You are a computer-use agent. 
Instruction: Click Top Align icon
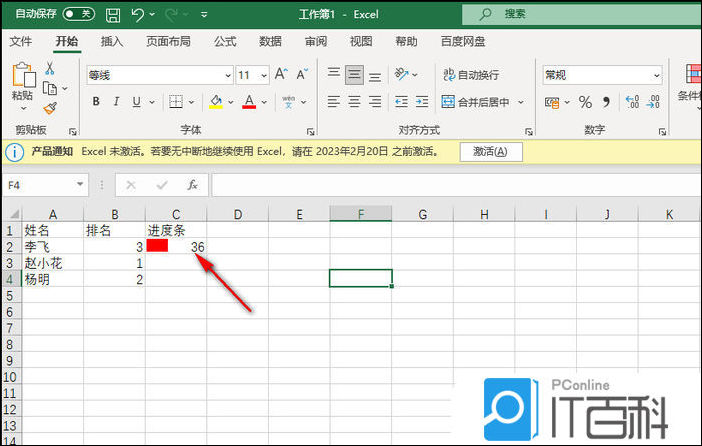334,73
